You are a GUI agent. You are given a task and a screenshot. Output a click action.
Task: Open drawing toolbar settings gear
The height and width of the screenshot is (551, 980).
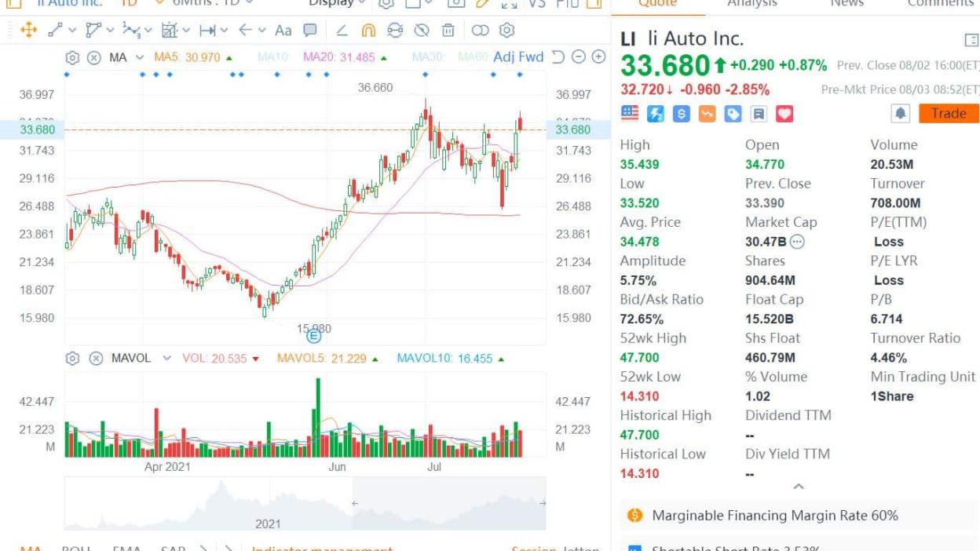tap(507, 31)
